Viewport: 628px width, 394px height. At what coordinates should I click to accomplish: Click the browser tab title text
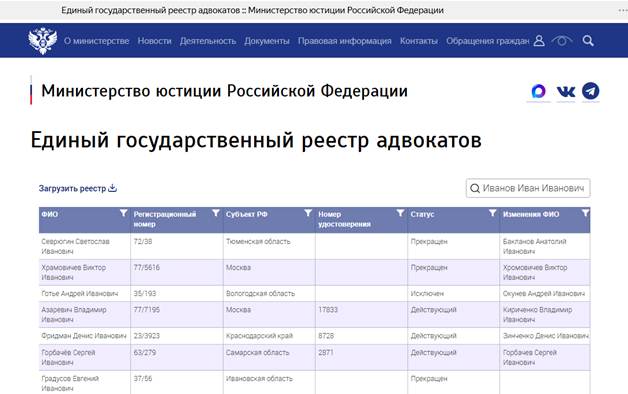pyautogui.click(x=252, y=10)
